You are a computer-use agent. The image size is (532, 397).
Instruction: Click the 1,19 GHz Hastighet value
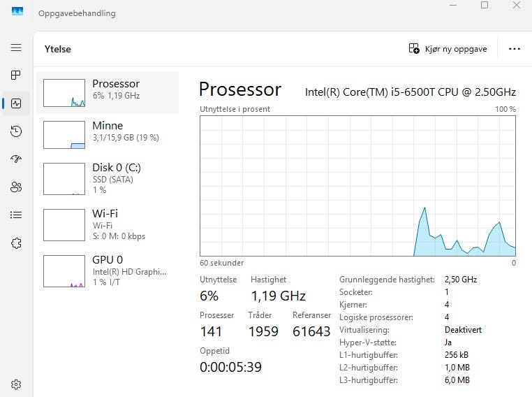click(278, 296)
